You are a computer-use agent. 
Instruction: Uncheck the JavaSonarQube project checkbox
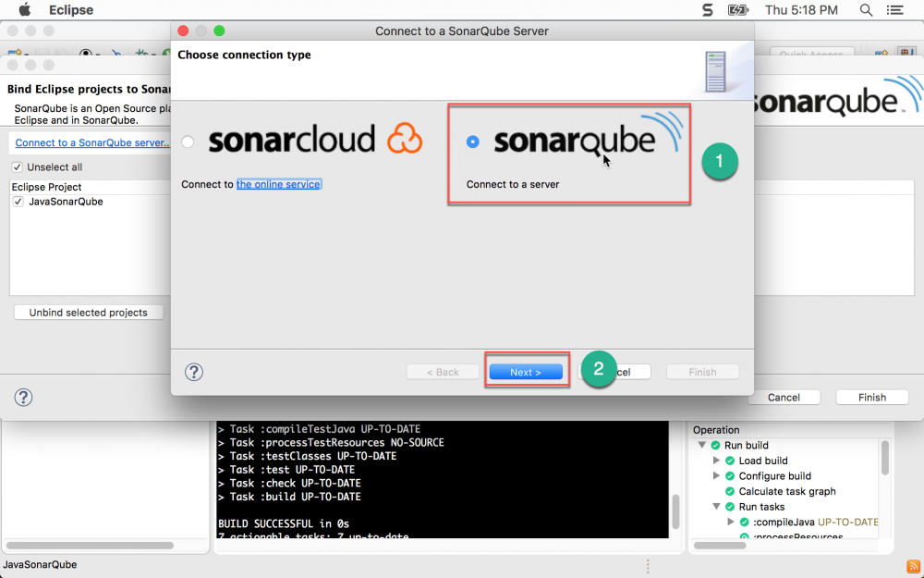point(19,202)
